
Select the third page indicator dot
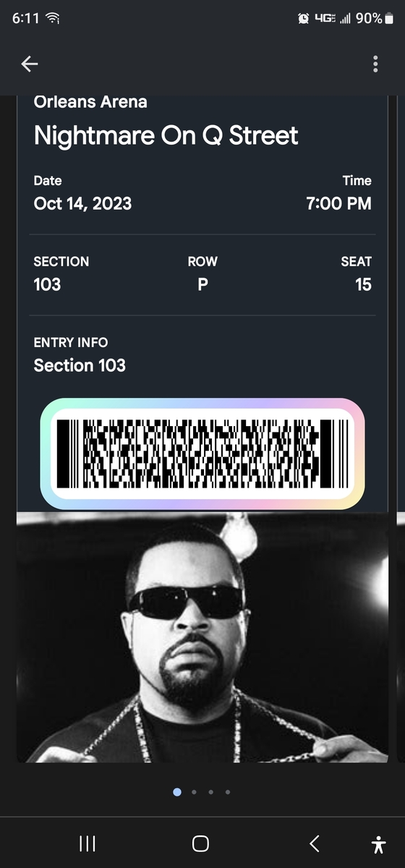point(210,792)
